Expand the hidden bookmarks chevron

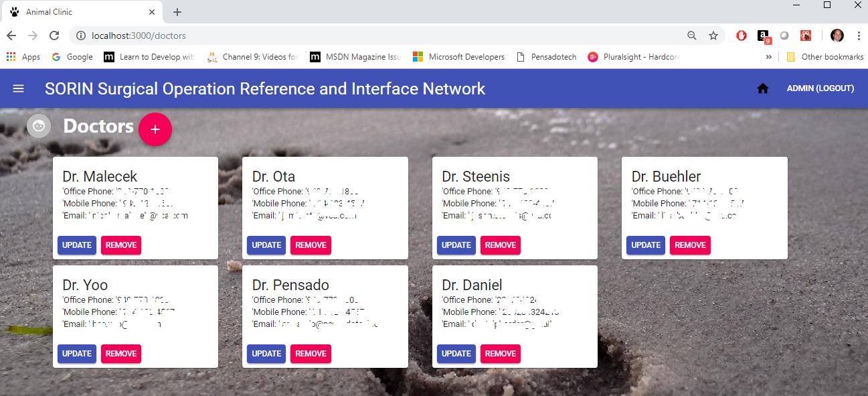coord(768,57)
